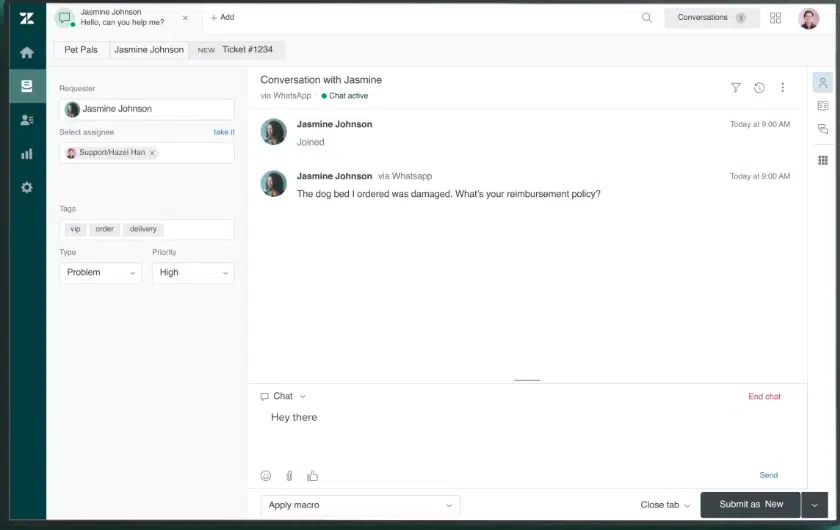Expand the Type Problem dropdown
The height and width of the screenshot is (530, 840).
pyautogui.click(x=100, y=272)
